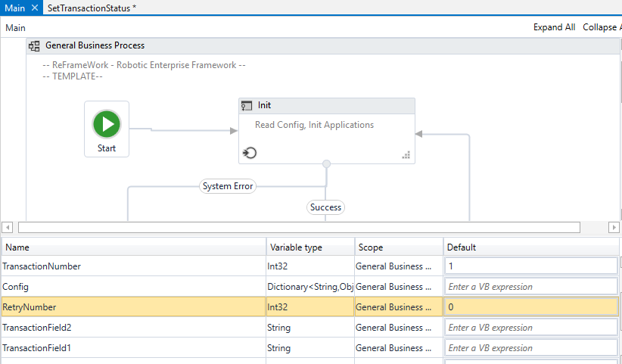
Task: Close the Main tab
Action: [x=35, y=7]
